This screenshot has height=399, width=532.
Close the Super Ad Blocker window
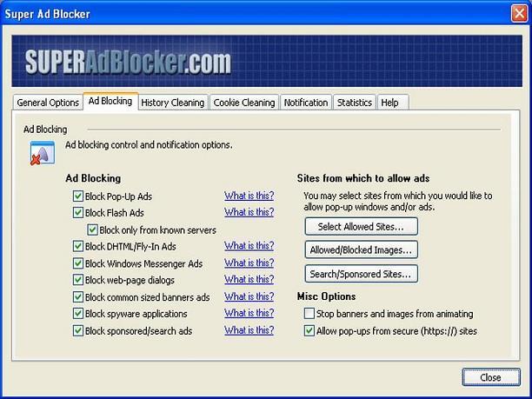click(x=520, y=14)
